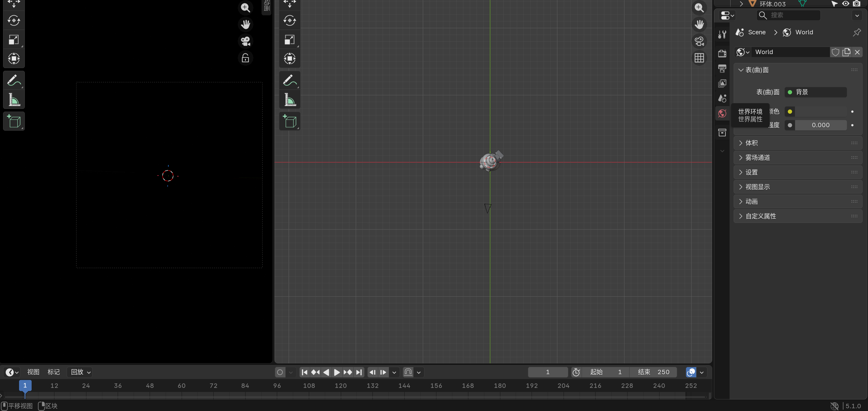The image size is (868, 411).
Task: Toggle viewport visibility eye for 环体.003
Action: 846,4
